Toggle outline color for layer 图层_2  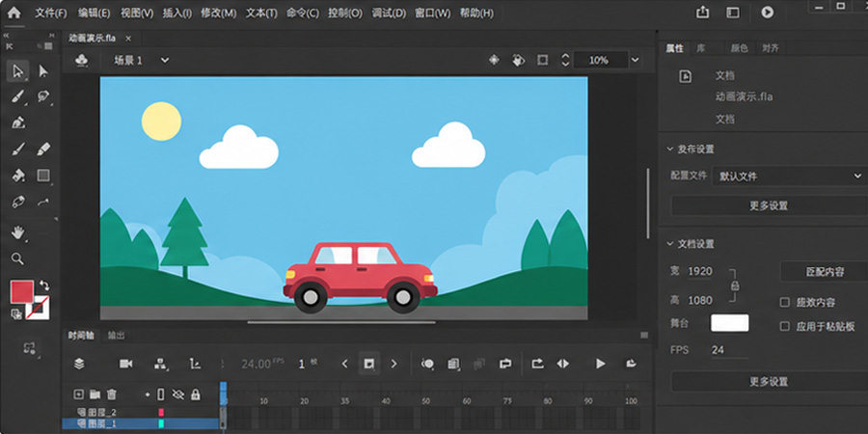tap(161, 412)
